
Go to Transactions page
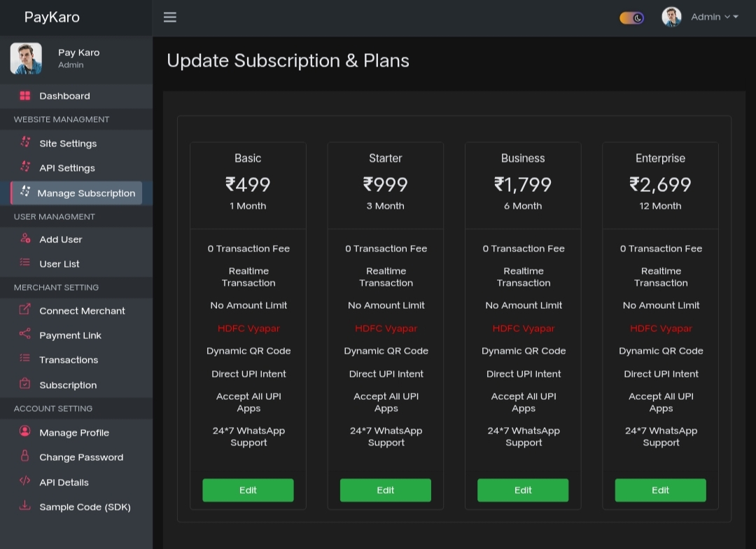click(69, 360)
